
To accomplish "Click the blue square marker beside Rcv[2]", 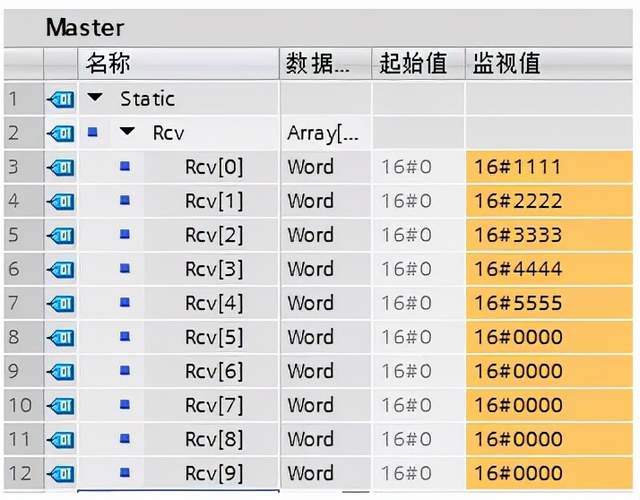I will 125,235.
